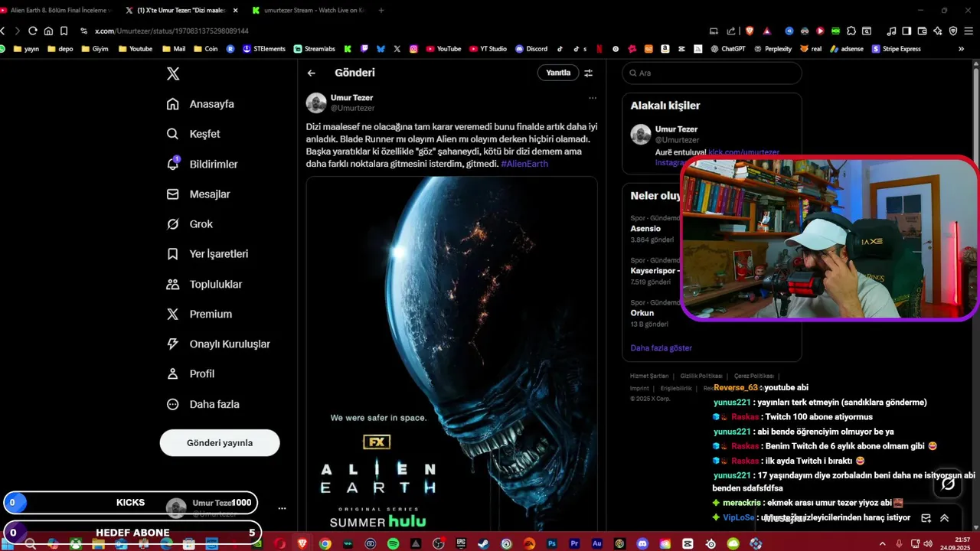The image size is (980, 551).
Task: Open the ChatGPT bookmark
Action: [727, 48]
